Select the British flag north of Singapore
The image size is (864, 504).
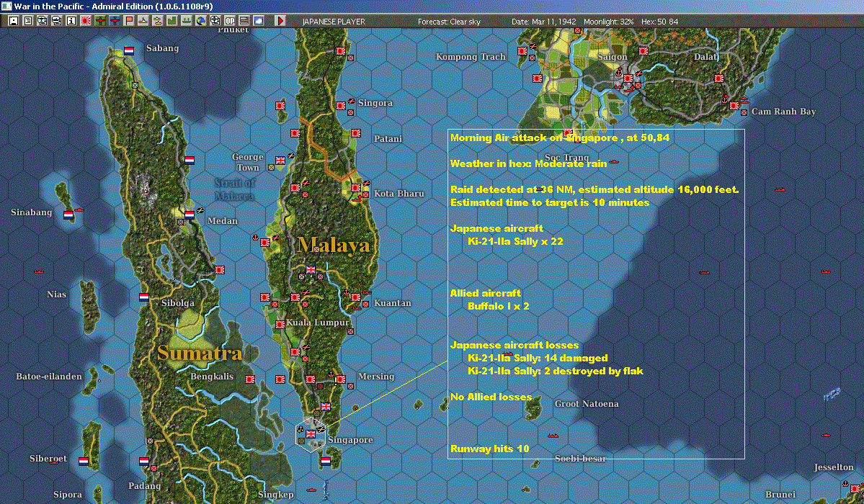click(x=326, y=407)
